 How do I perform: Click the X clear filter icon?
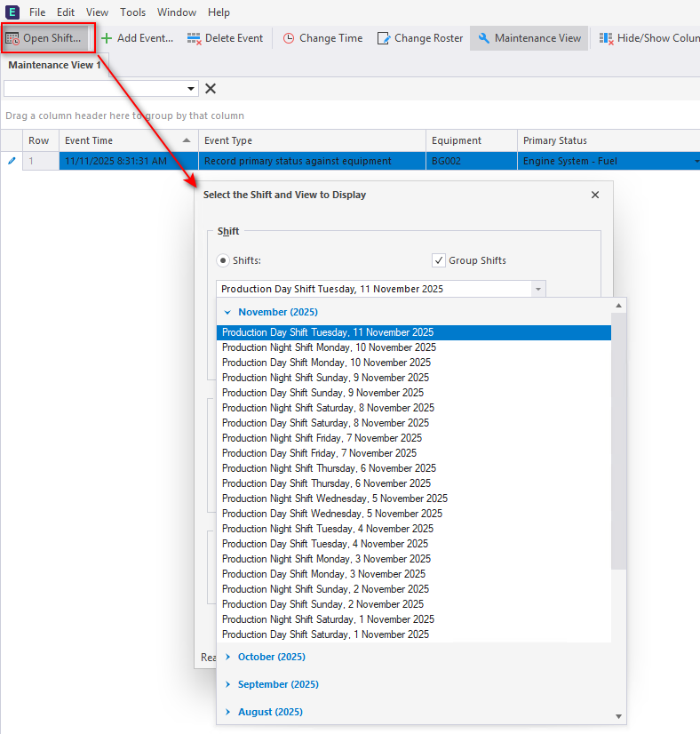211,88
